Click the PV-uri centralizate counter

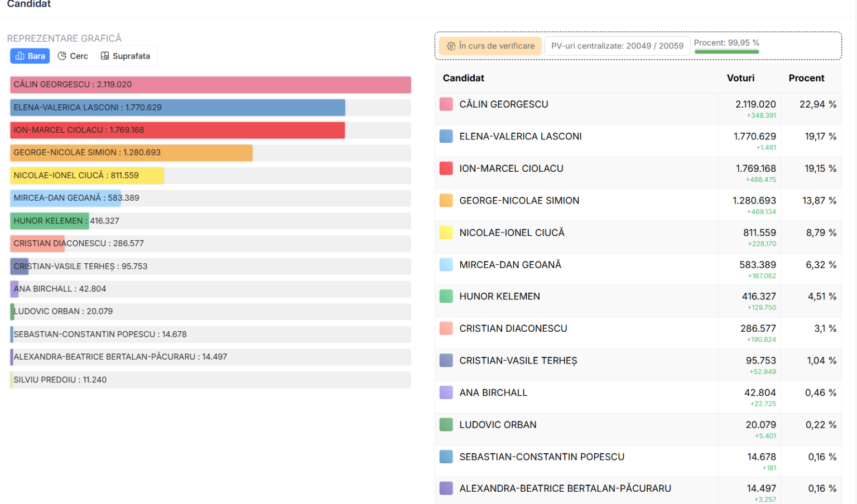[617, 46]
